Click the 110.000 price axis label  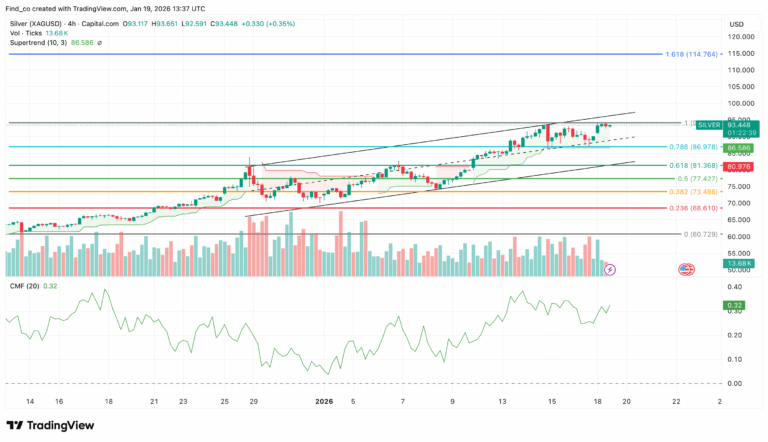point(741,70)
